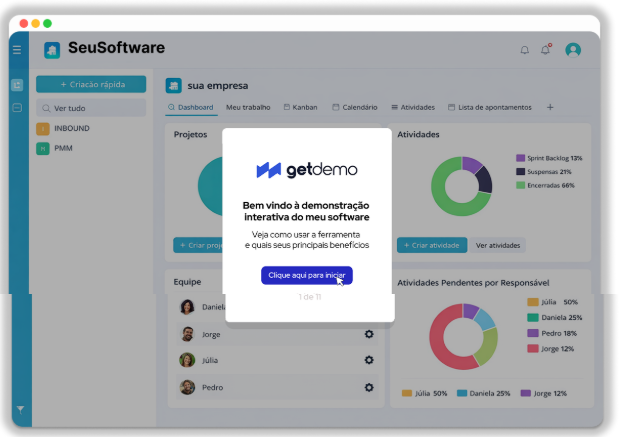Click the filter funnel icon in sidebar
Screen dimensions: 622x437
coord(20,409)
